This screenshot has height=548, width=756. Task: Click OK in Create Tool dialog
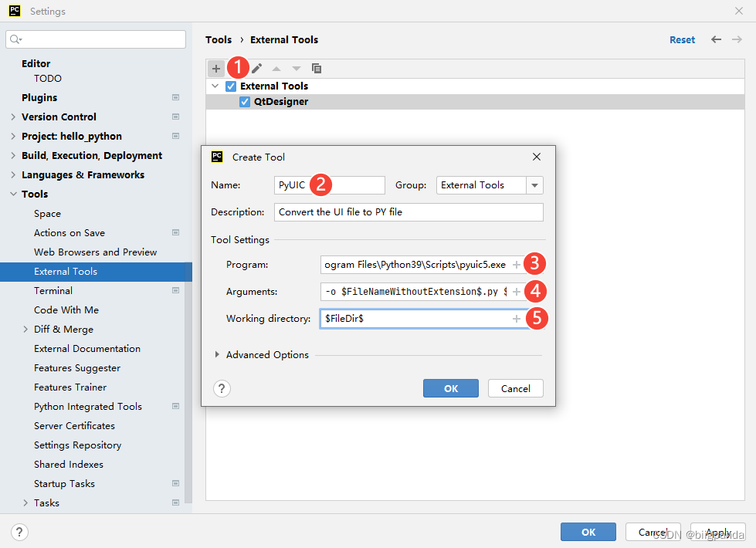pyautogui.click(x=450, y=388)
